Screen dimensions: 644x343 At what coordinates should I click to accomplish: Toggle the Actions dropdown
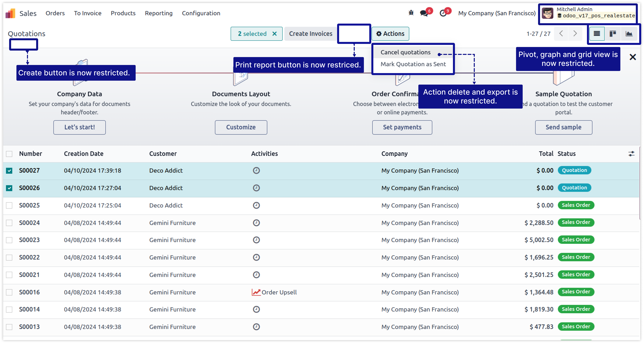click(390, 34)
